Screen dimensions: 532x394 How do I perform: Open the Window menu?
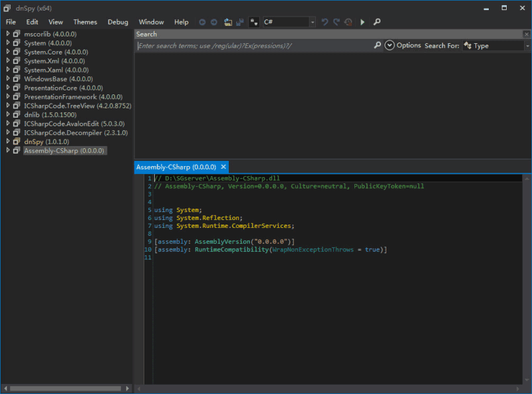click(x=152, y=22)
